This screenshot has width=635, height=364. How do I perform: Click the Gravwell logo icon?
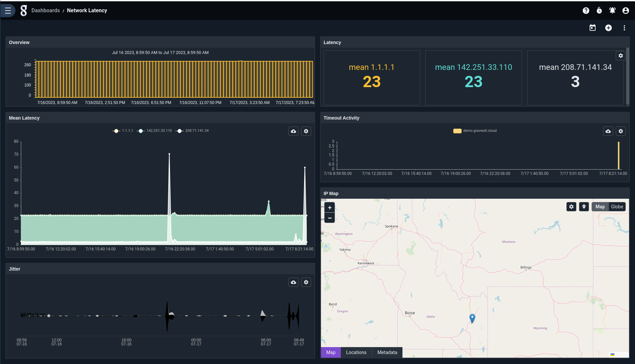24,11
